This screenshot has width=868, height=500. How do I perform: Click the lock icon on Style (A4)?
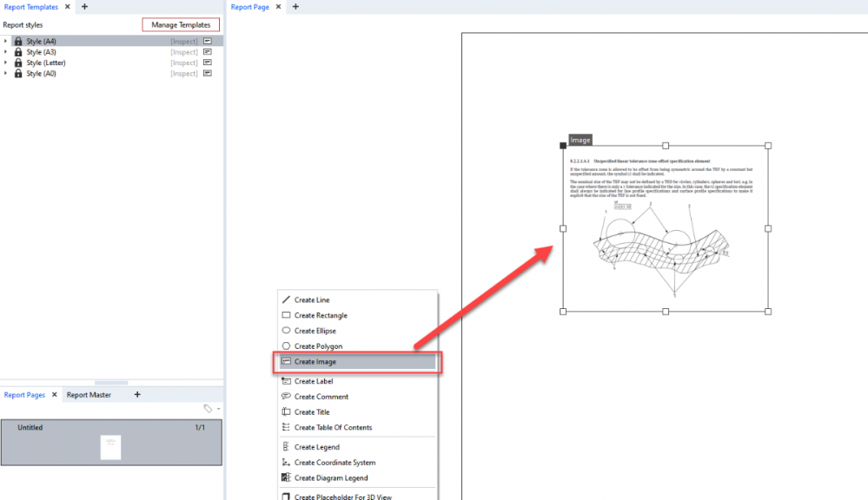click(x=18, y=42)
